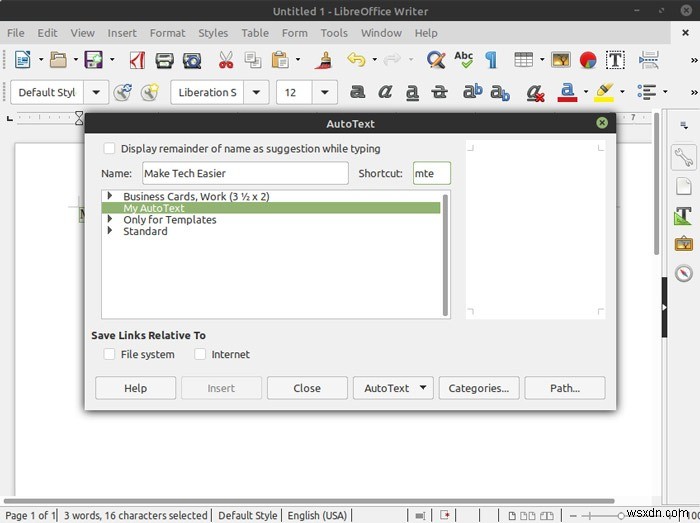Select the Clone Formatting paintbrush

(324, 60)
